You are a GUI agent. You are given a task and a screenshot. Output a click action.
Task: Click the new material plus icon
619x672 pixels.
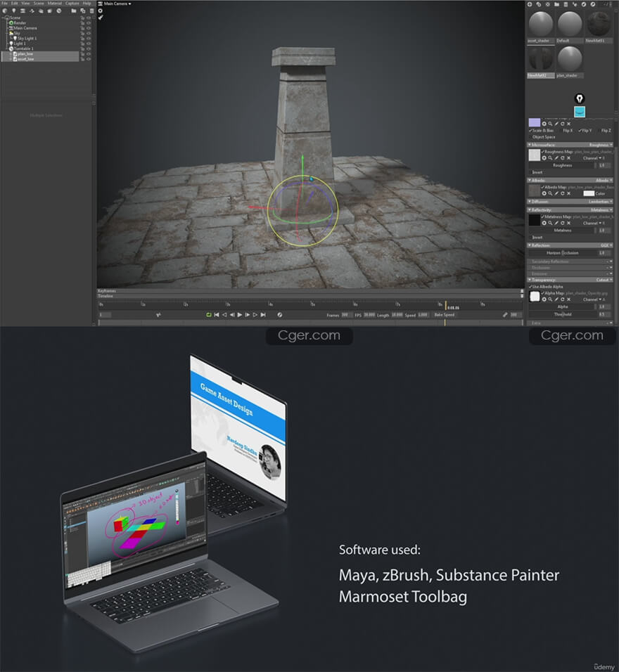click(530, 4)
